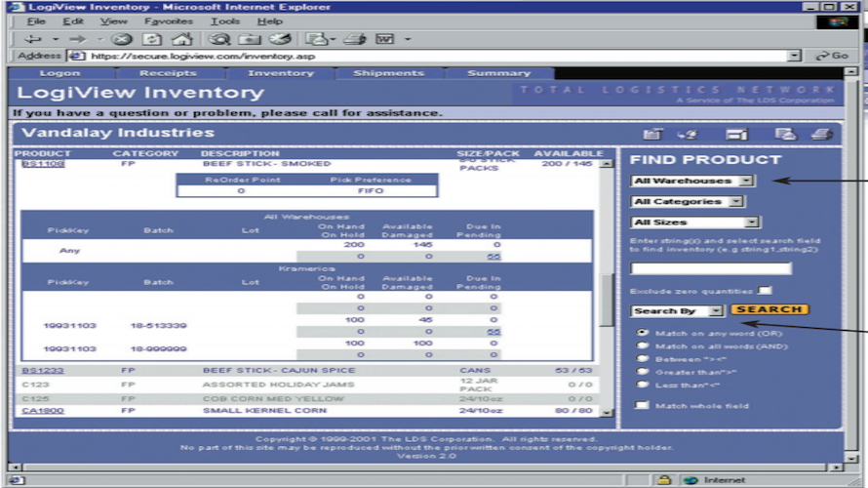Click the product list scrollbar up arrow

[x=608, y=163]
